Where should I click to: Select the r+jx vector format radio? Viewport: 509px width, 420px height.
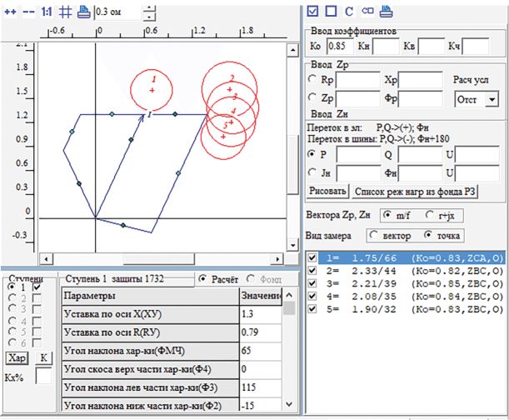point(430,215)
